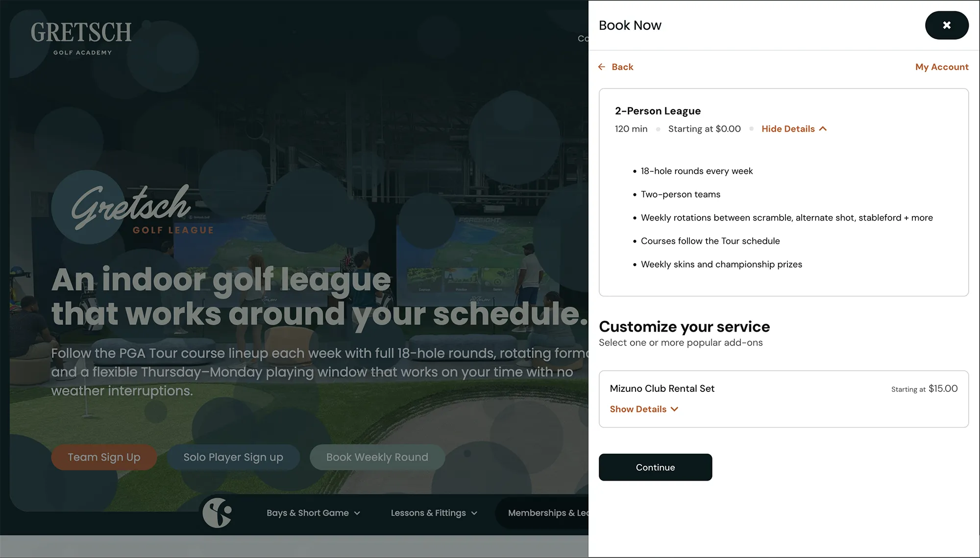Go back using the Back arrow link
This screenshot has height=558, width=980.
point(615,67)
